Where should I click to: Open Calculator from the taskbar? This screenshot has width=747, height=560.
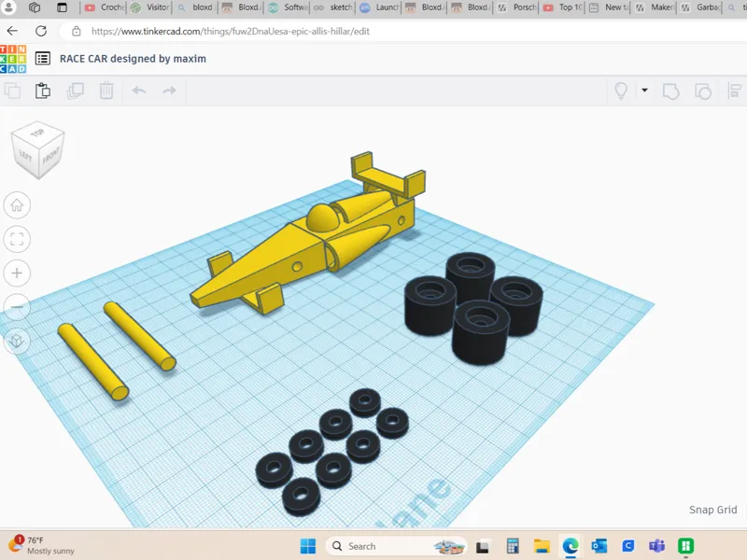[513, 546]
